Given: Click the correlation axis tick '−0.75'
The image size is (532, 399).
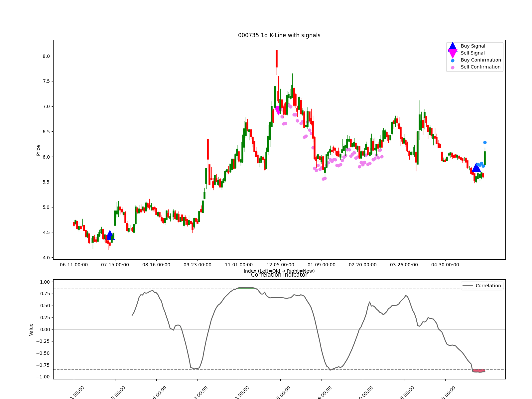Looking at the screenshot, I should (x=43, y=365).
